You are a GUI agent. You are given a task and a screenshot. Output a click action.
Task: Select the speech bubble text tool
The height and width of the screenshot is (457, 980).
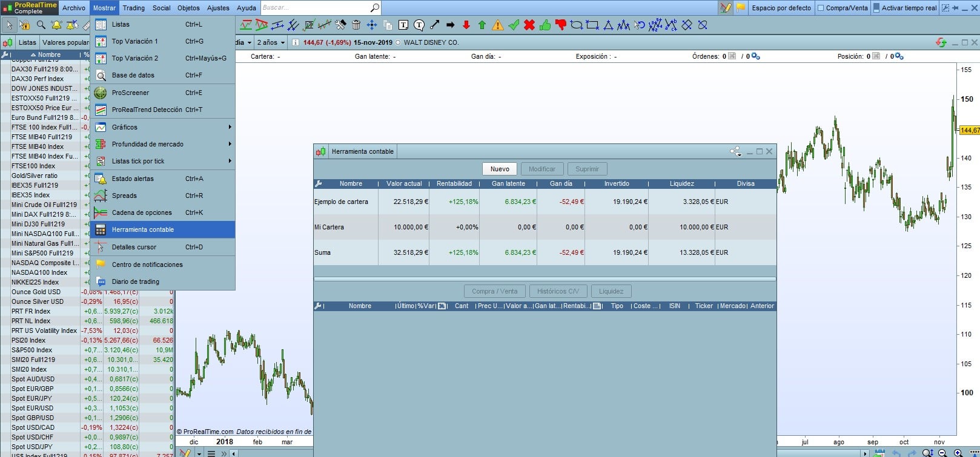coord(419,25)
